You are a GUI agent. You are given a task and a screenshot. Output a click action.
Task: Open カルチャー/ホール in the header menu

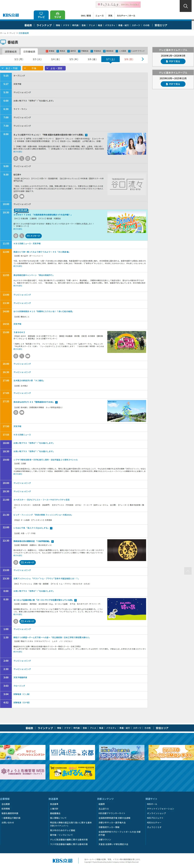(x=126, y=16)
